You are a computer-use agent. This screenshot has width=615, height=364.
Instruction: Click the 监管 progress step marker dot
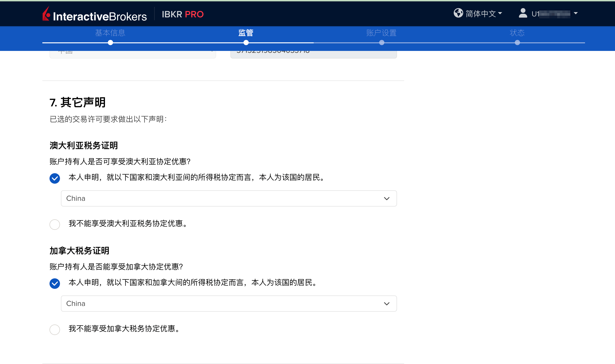[x=246, y=43]
